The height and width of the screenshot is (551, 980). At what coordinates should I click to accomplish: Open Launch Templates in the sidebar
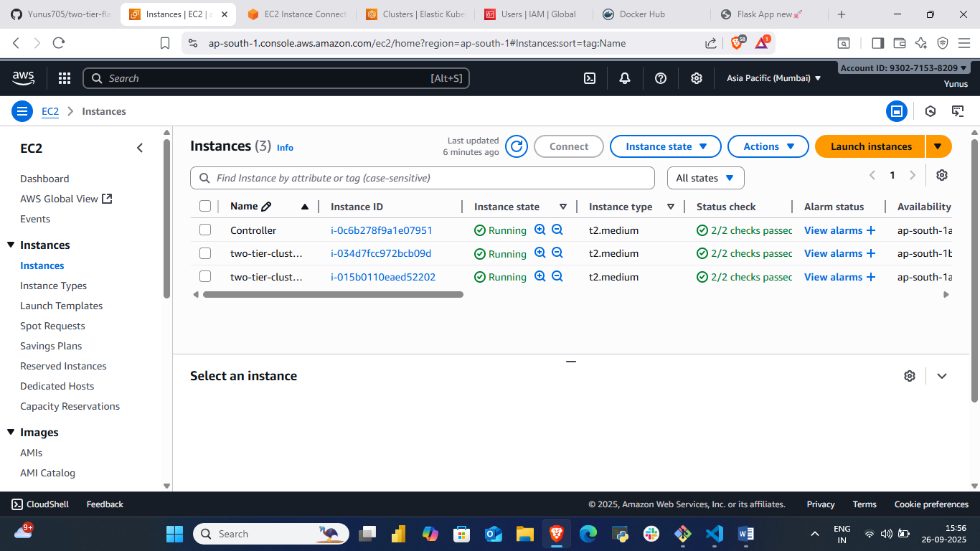61,306
